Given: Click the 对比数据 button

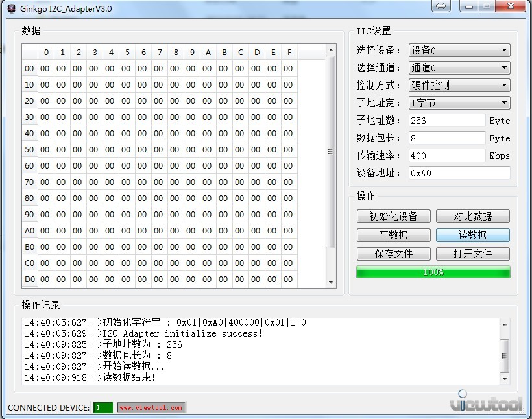Looking at the screenshot, I should point(472,216).
